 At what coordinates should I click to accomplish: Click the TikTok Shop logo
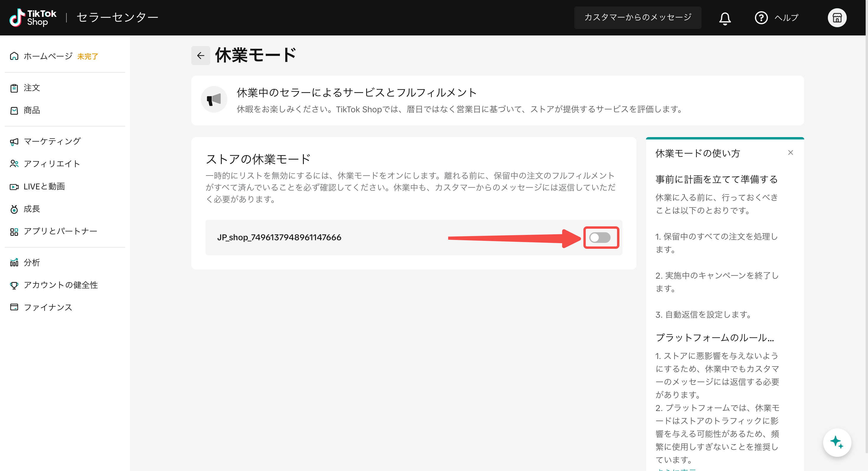coord(33,17)
